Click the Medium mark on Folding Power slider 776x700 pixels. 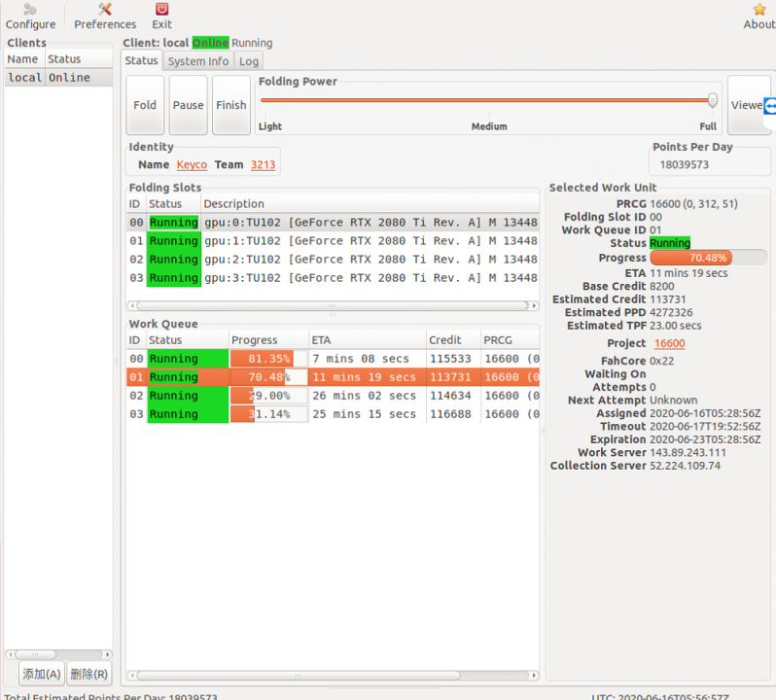(489, 126)
